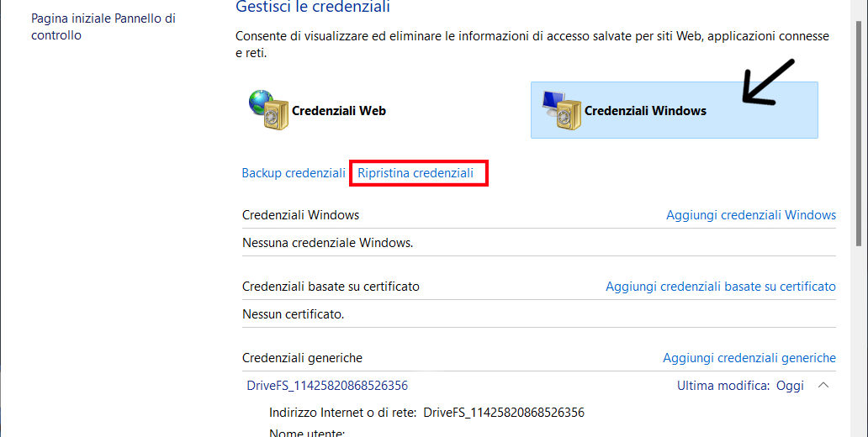The height and width of the screenshot is (437, 868).
Task: Click the Credenziali basate su certificato header
Action: point(331,287)
